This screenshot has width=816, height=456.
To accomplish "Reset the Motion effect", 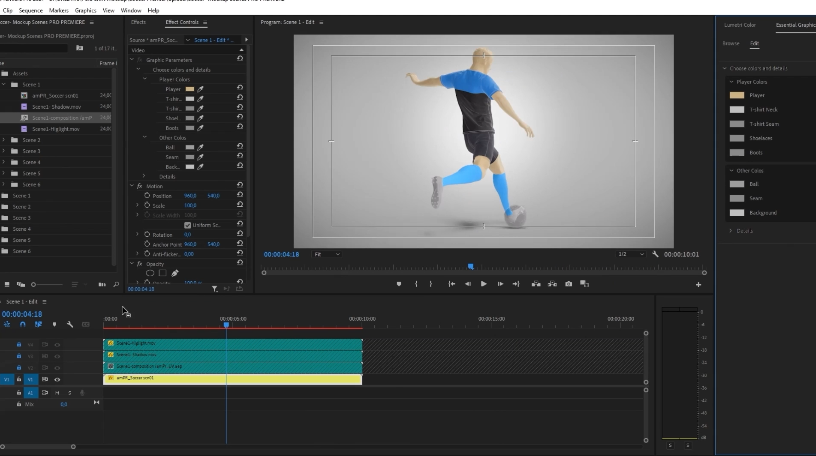I will [240, 185].
